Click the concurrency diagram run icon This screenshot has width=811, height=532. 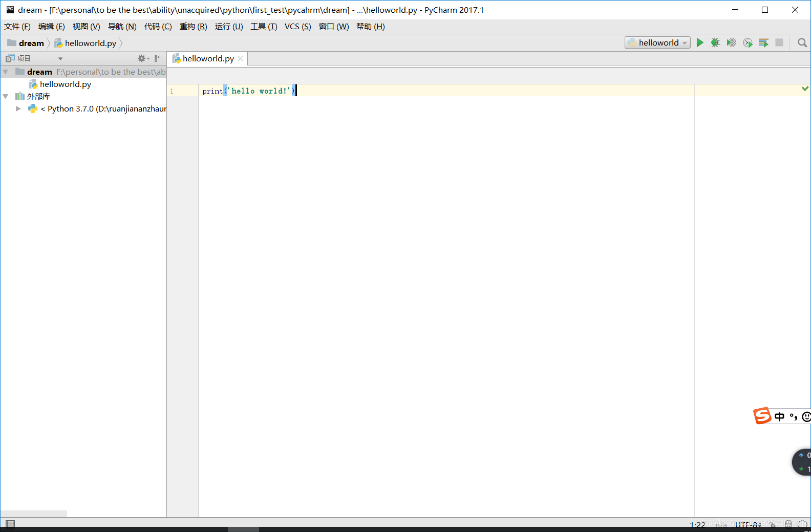pyautogui.click(x=763, y=43)
